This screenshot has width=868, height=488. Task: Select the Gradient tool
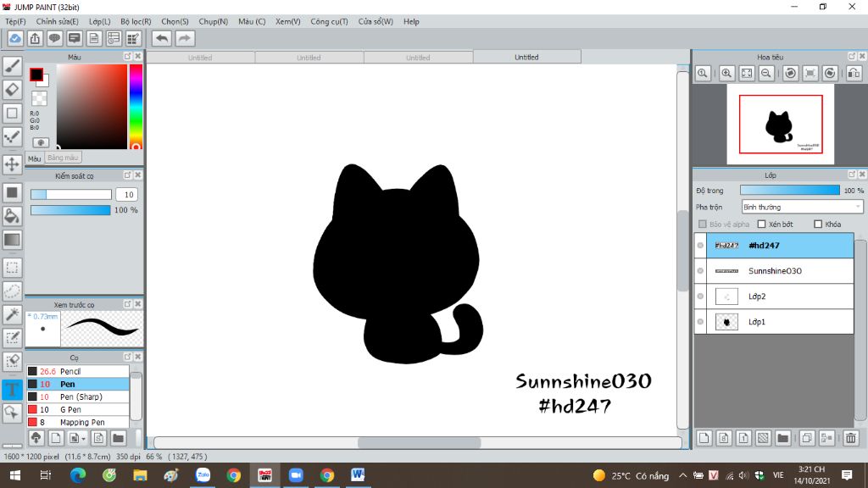click(x=12, y=240)
